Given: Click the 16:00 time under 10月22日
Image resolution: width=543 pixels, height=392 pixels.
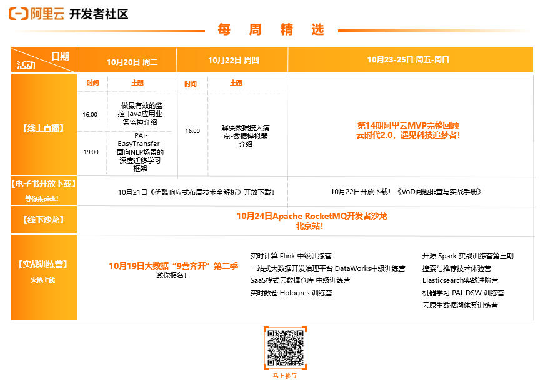Looking at the screenshot, I should [192, 131].
